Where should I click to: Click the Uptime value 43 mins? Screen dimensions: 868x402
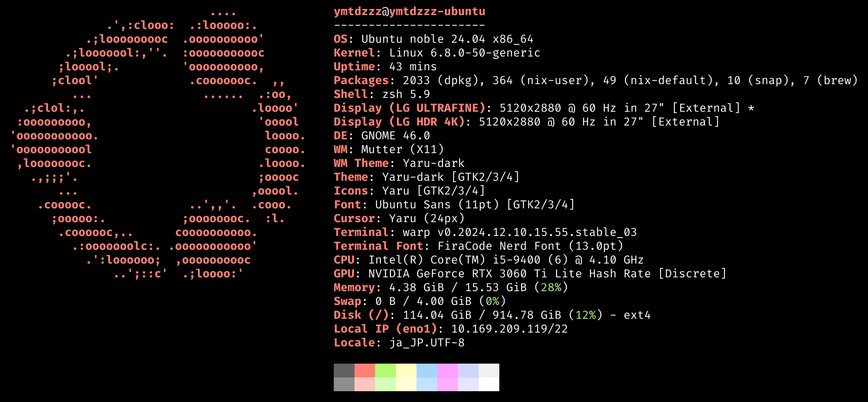click(x=413, y=67)
